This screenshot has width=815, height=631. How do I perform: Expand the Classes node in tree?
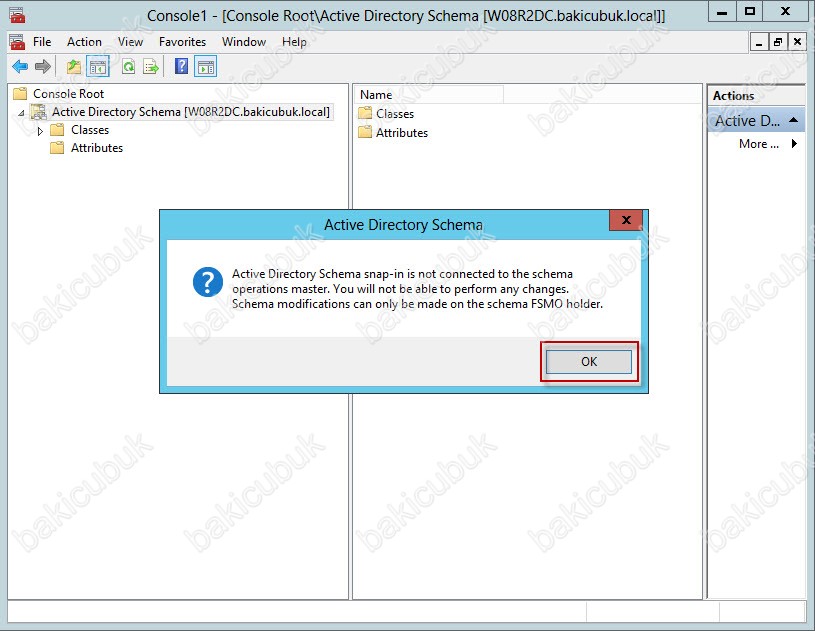[40, 131]
